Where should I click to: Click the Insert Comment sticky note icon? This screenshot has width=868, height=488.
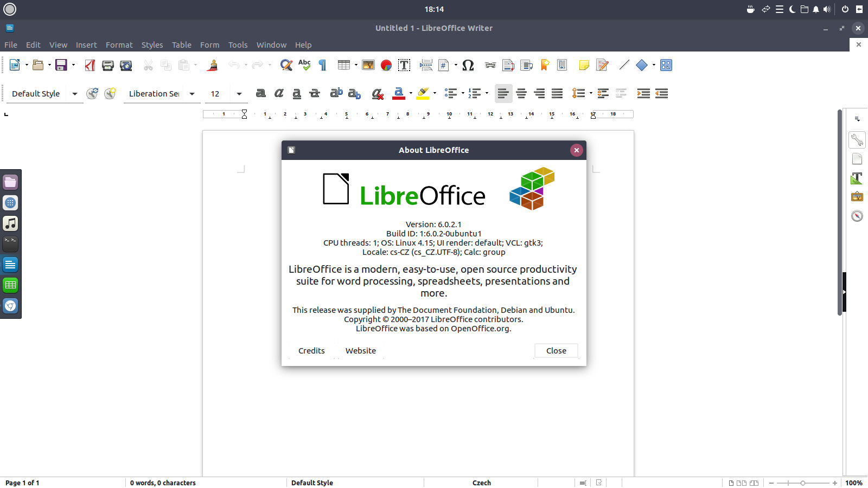(x=584, y=66)
